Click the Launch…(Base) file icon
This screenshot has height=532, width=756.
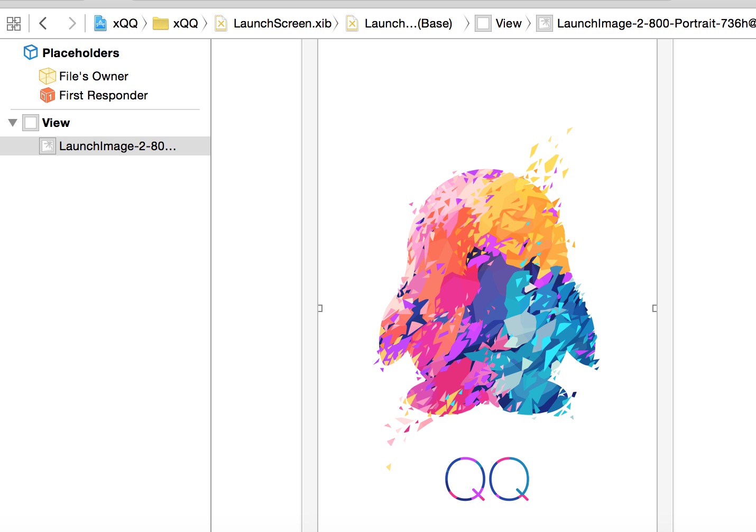pos(352,23)
